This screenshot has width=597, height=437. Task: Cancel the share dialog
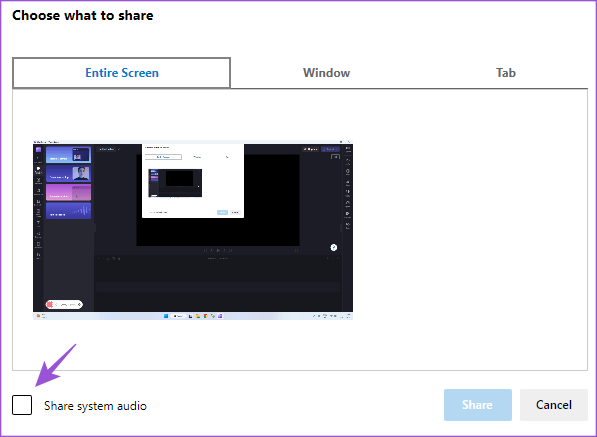point(554,405)
